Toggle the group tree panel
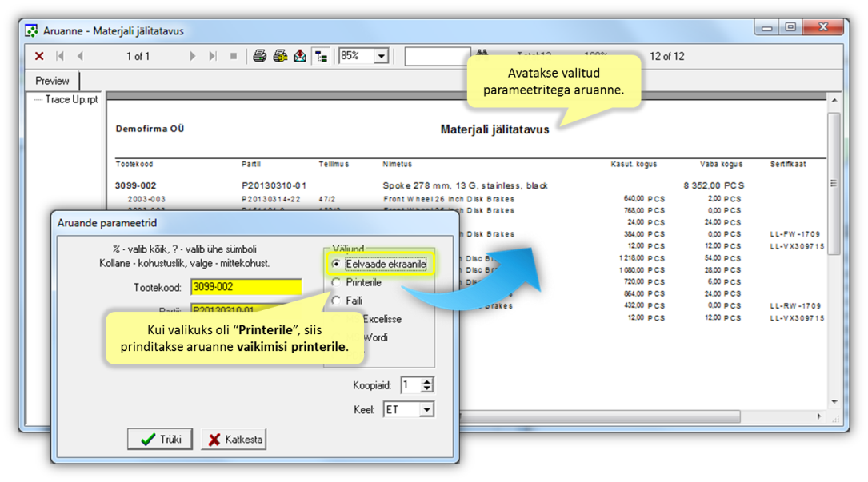Viewport: 868px width, 482px height. 321,56
